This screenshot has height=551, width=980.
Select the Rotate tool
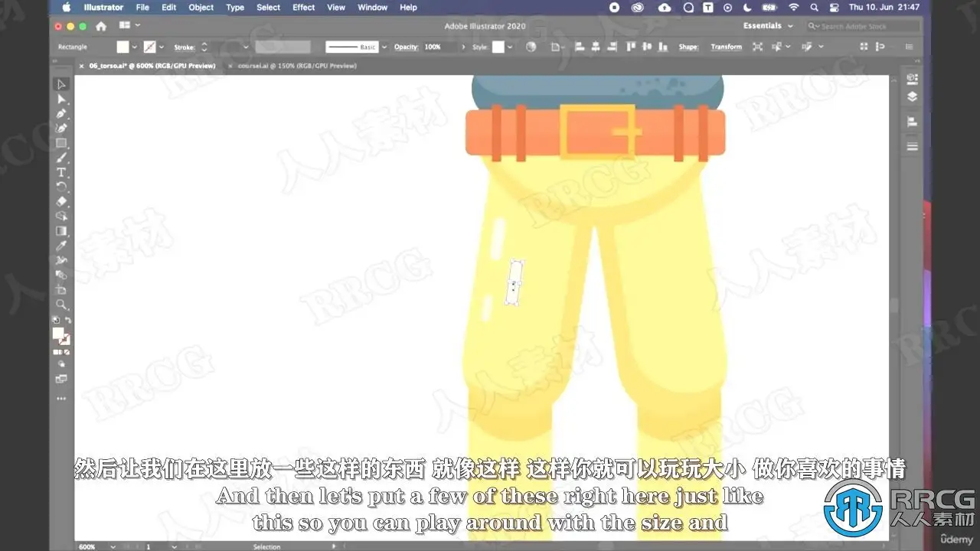pyautogui.click(x=61, y=187)
